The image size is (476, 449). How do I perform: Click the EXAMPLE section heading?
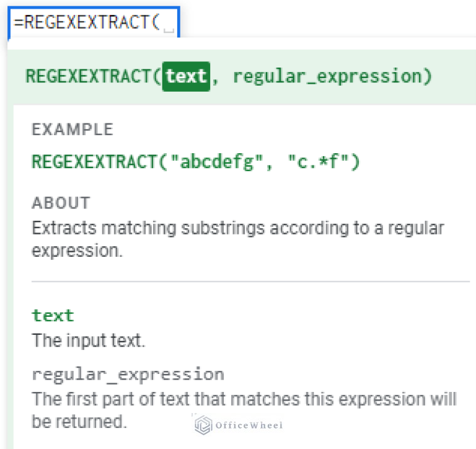click(x=73, y=130)
